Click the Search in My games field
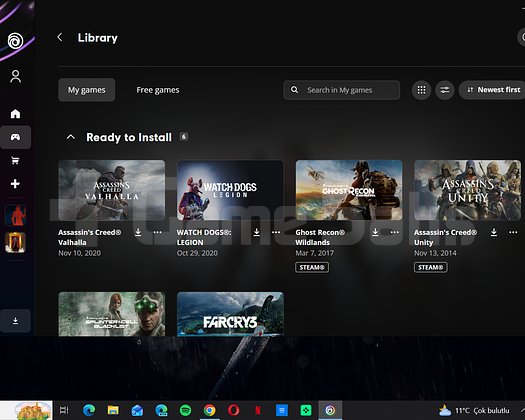The image size is (525, 420). [342, 90]
